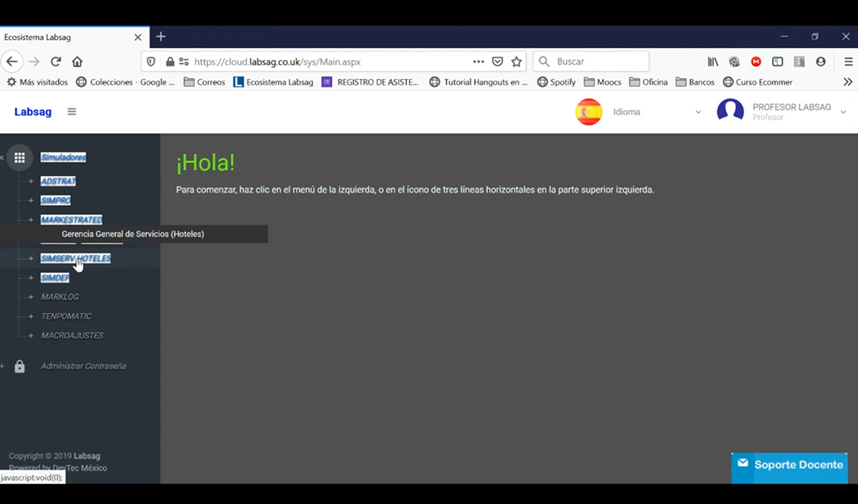Open the Más visitados bookmark
Image resolution: width=858 pixels, height=504 pixels.
click(37, 82)
